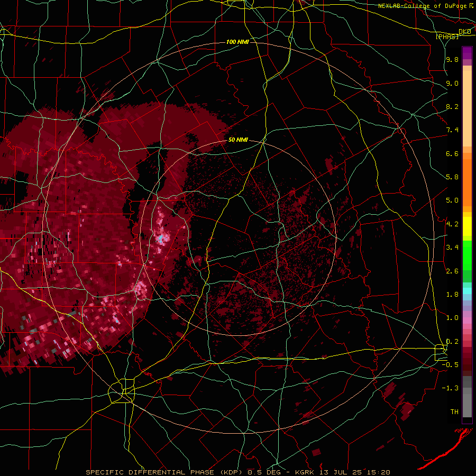This screenshot has width=476, height=476.
Task: Click the '-1.3' value on the color scale
Action: (450, 388)
